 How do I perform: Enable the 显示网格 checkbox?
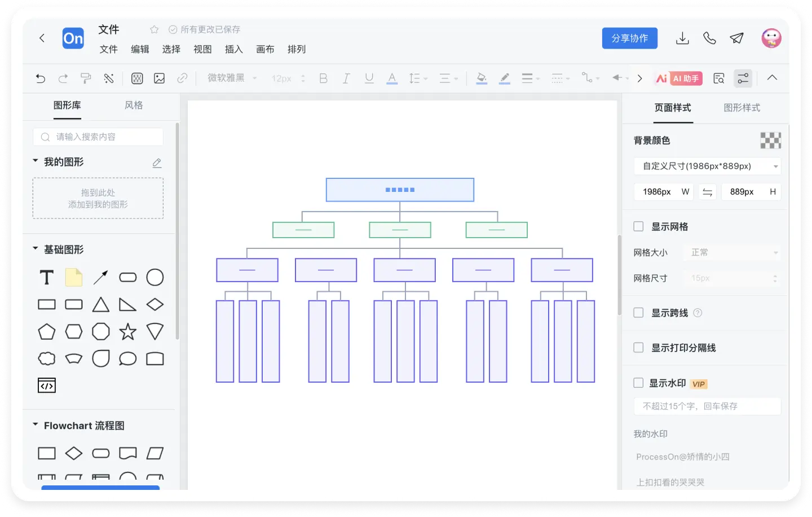coord(638,226)
